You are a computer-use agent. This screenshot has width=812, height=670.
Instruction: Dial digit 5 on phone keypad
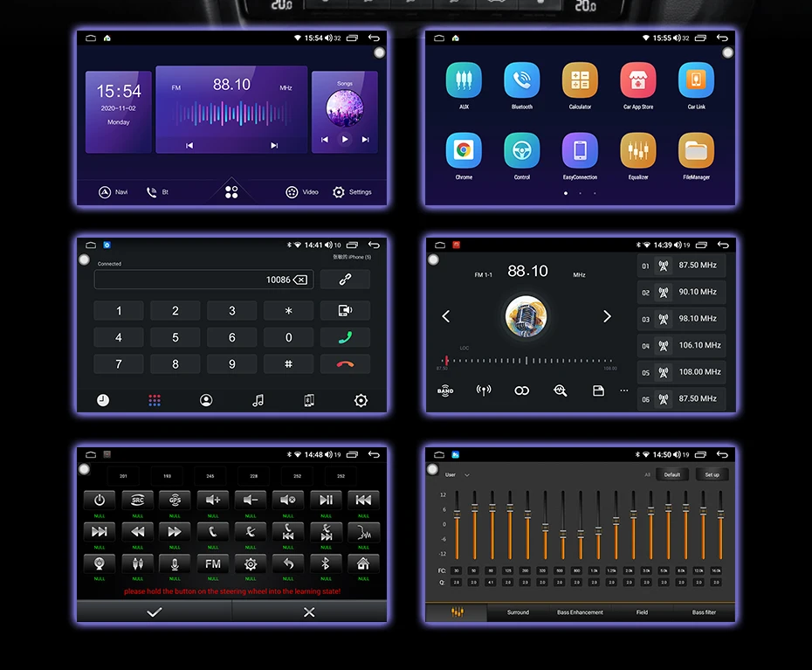tap(175, 337)
